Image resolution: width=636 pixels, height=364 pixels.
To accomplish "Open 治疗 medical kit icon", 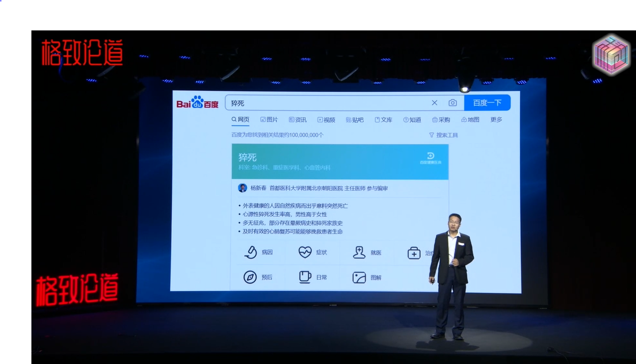I will [x=414, y=253].
